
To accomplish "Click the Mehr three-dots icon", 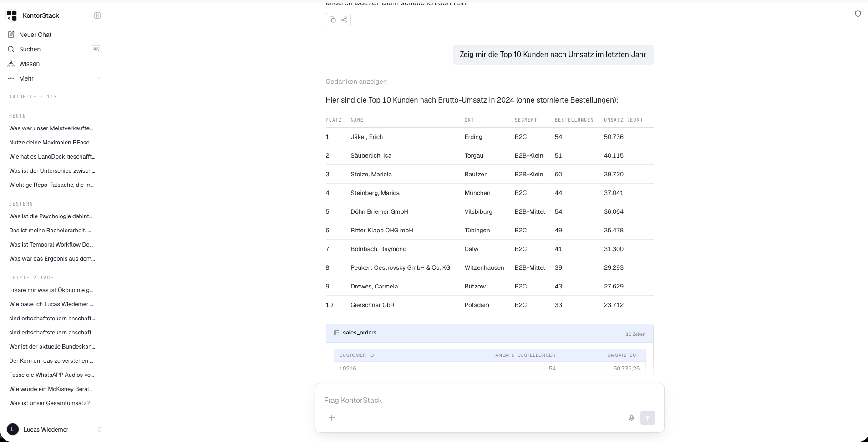I will tap(11, 78).
